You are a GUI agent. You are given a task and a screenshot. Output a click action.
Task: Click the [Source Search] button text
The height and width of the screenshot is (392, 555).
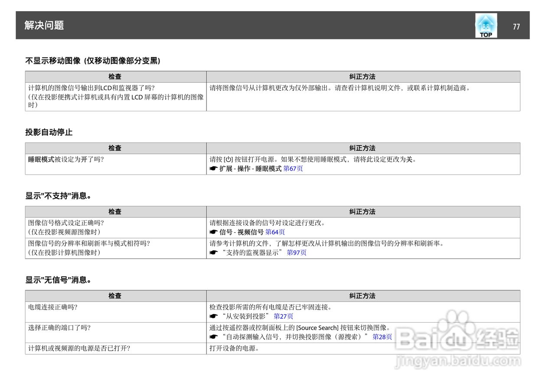coord(317,328)
